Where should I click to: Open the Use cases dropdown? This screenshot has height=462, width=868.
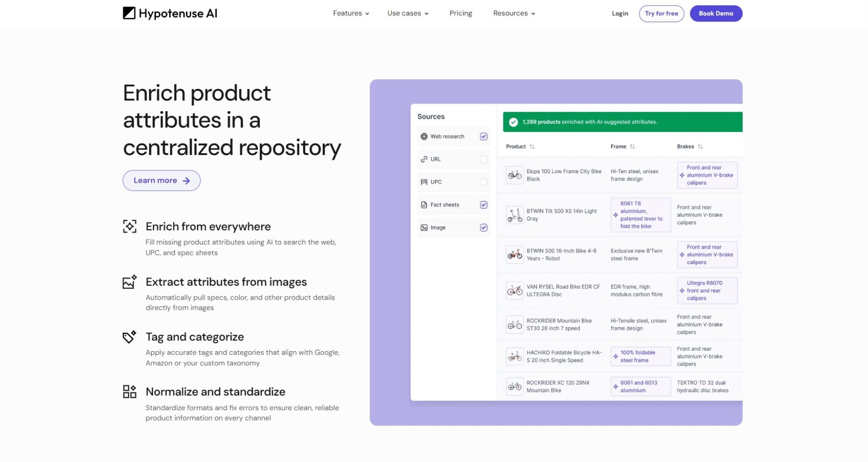point(407,14)
